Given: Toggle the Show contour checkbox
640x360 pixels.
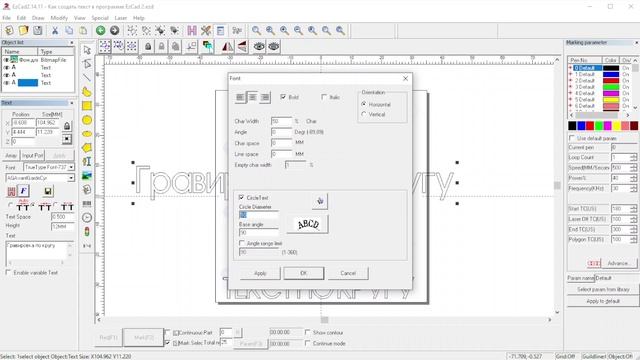Looking at the screenshot, I should 308,332.
